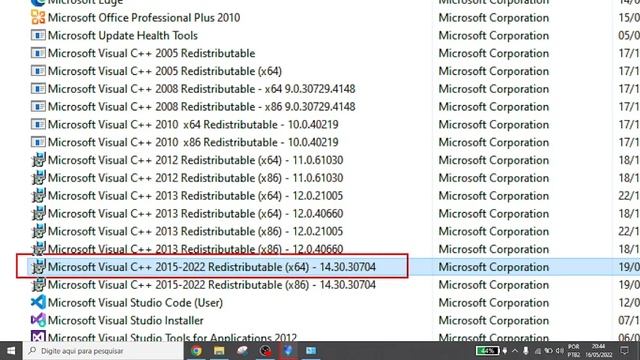Click the taskbar search box
Image resolution: width=640 pixels, height=360 pixels.
point(103,351)
